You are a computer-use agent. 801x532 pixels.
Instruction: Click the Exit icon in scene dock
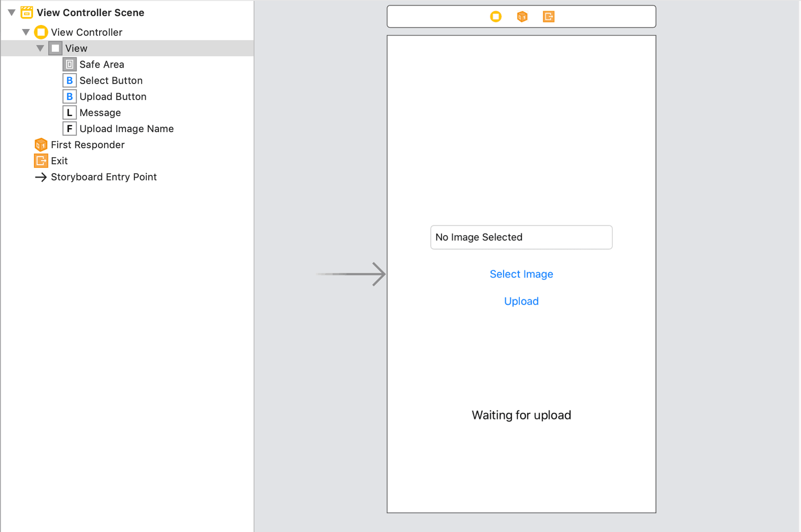click(x=549, y=17)
